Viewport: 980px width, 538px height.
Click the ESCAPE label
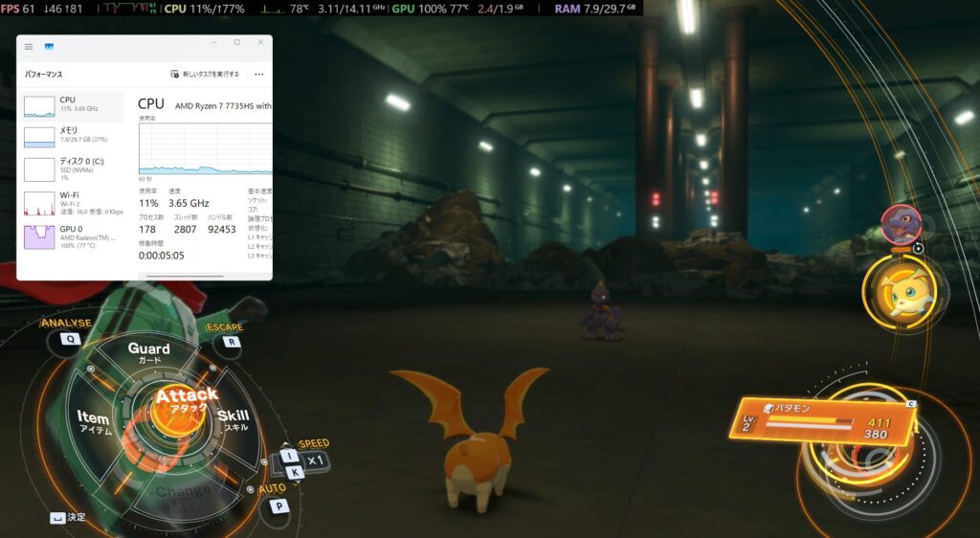tap(225, 327)
